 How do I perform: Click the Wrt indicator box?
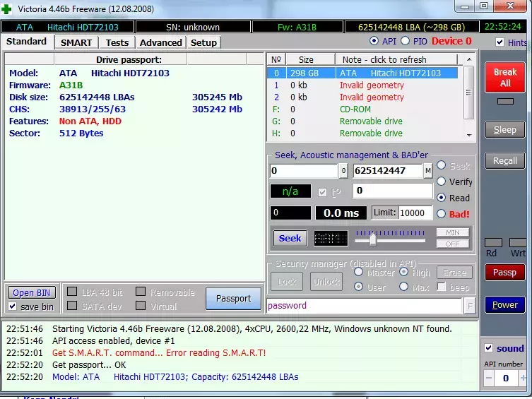518,242
